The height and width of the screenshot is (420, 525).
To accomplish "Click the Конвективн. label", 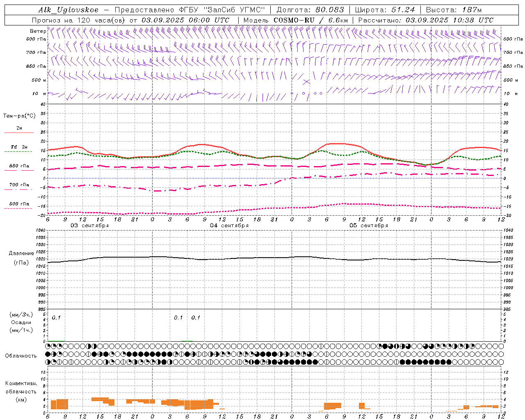I will (21, 383).
